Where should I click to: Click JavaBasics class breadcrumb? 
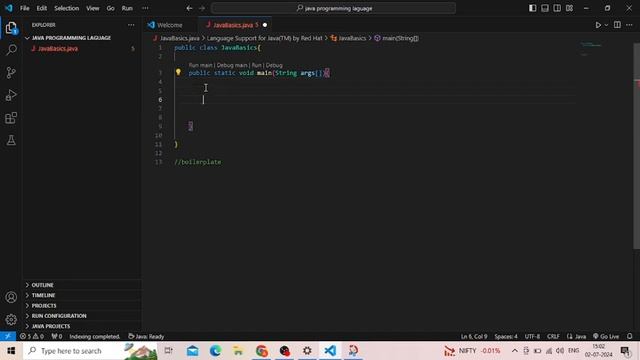tap(348, 38)
